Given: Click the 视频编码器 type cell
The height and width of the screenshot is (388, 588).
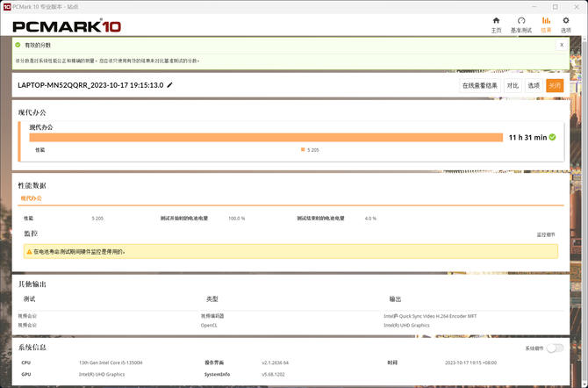Looking at the screenshot, I should [212, 316].
